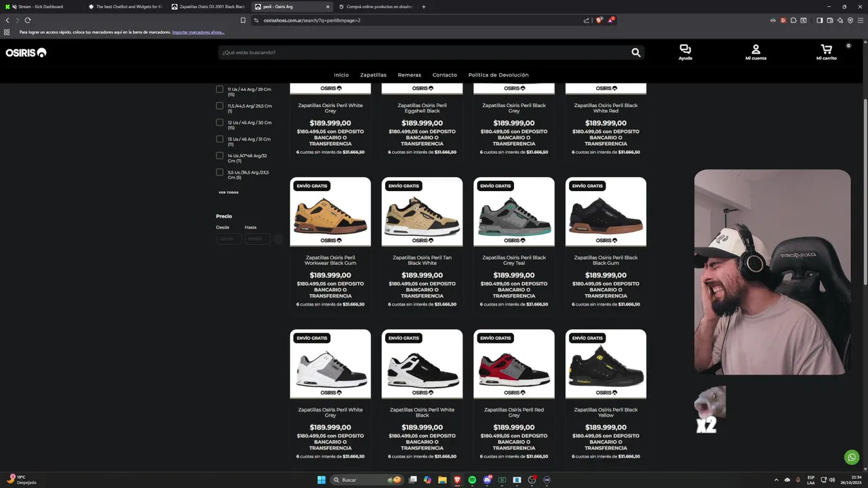Click the Desde minimum price field

point(229,239)
